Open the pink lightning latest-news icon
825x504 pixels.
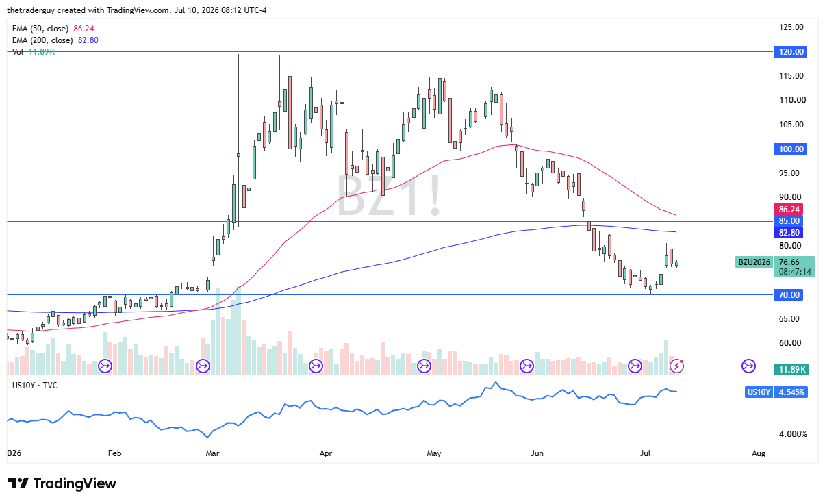(676, 366)
